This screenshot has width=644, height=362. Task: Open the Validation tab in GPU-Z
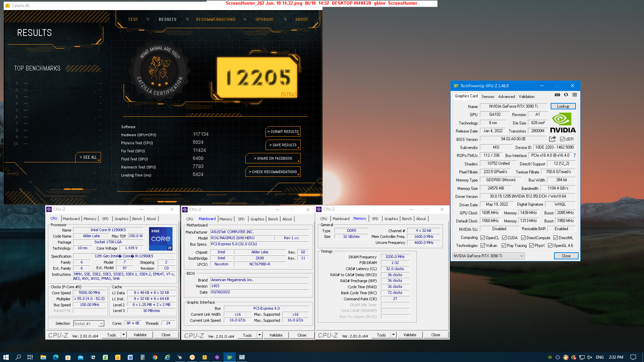526,96
